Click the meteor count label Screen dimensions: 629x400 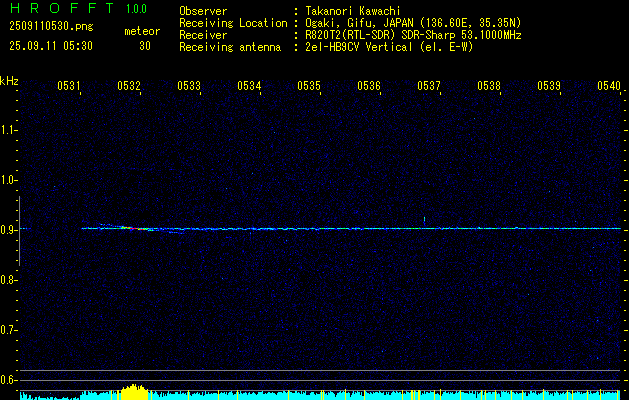142,31
